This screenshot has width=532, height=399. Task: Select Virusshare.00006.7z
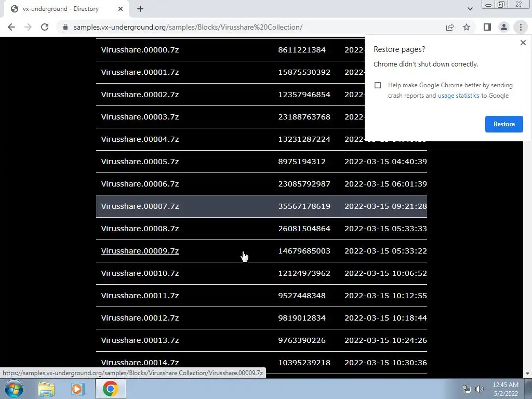pyautogui.click(x=140, y=184)
